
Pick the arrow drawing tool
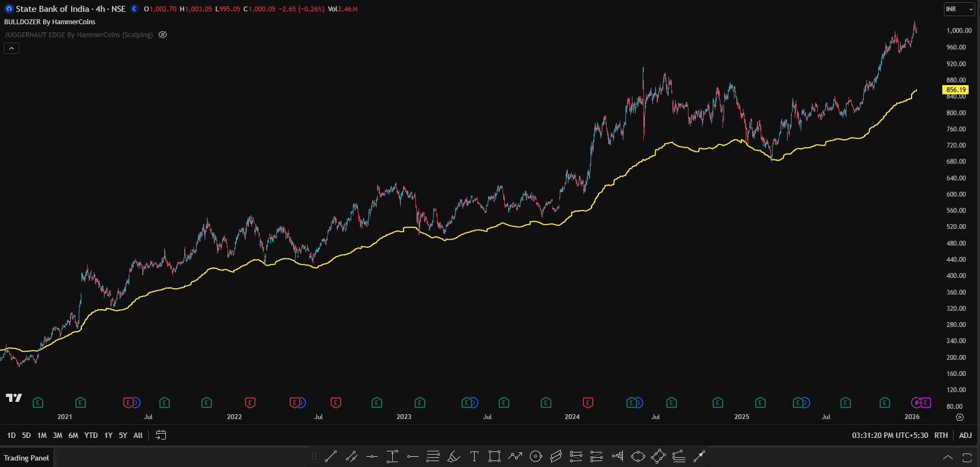click(x=699, y=457)
